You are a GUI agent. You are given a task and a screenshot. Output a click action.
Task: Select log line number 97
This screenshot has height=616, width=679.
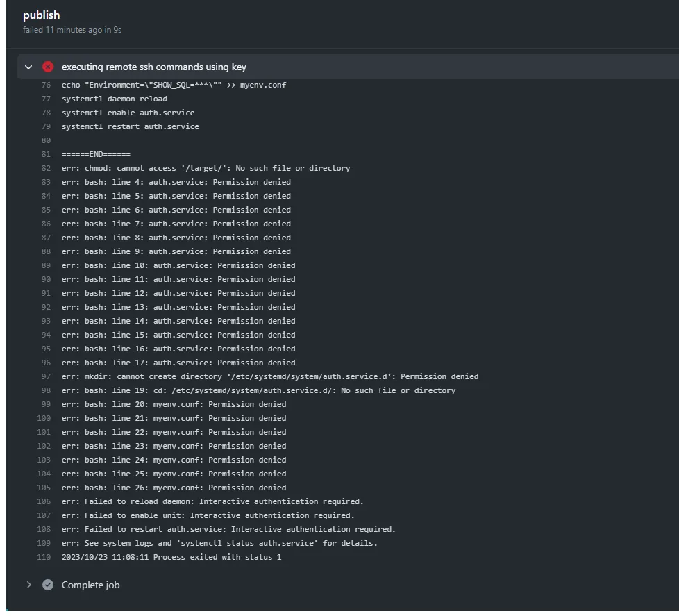click(x=46, y=376)
